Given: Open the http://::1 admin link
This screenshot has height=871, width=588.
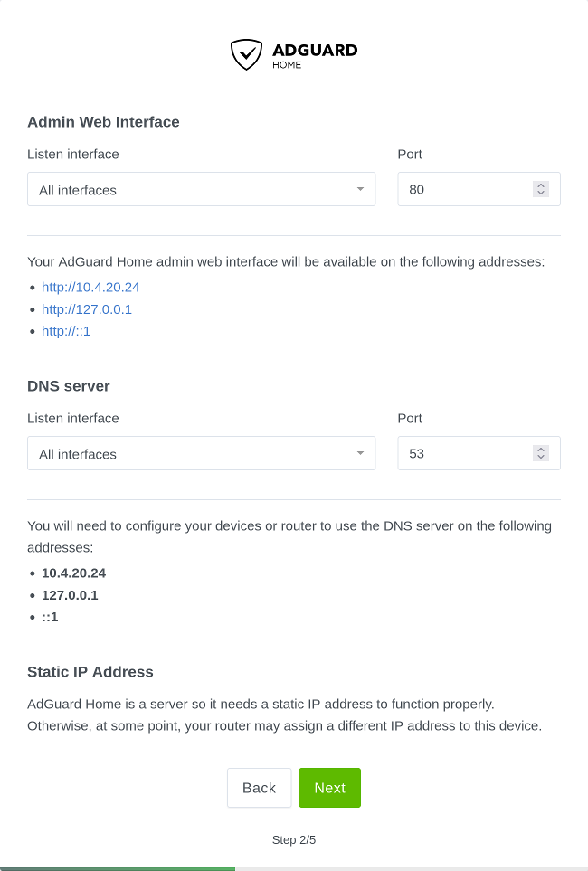Looking at the screenshot, I should 66,330.
